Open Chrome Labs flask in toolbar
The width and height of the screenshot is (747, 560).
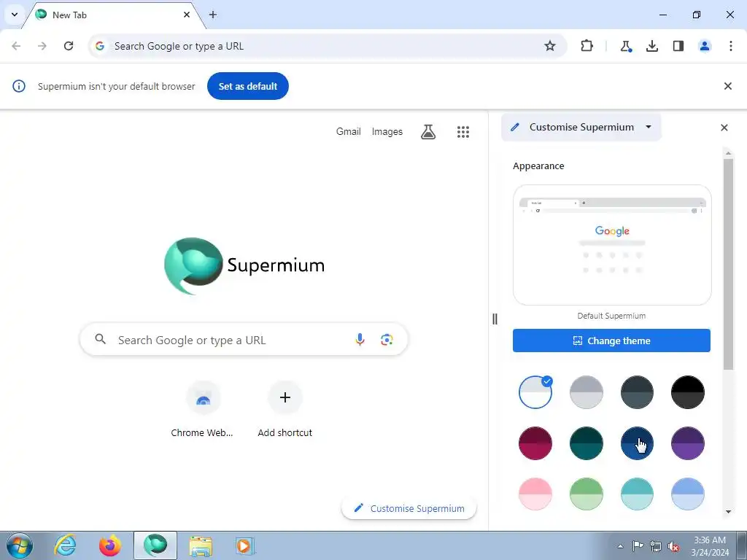626,46
